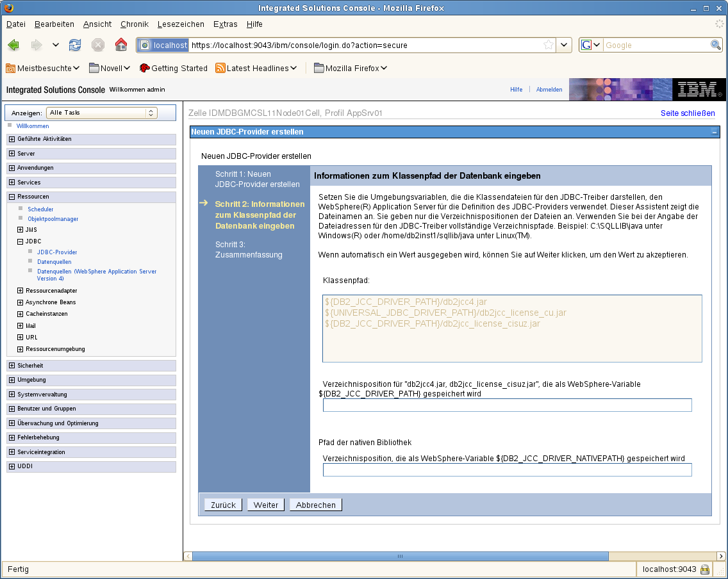Click the Stop loading icon
728x579 pixels.
(x=97, y=45)
